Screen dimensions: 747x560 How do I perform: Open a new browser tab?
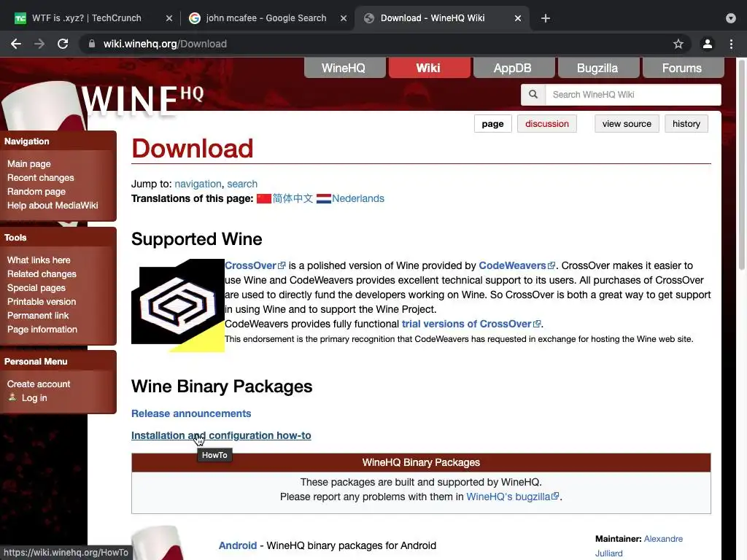(x=546, y=18)
